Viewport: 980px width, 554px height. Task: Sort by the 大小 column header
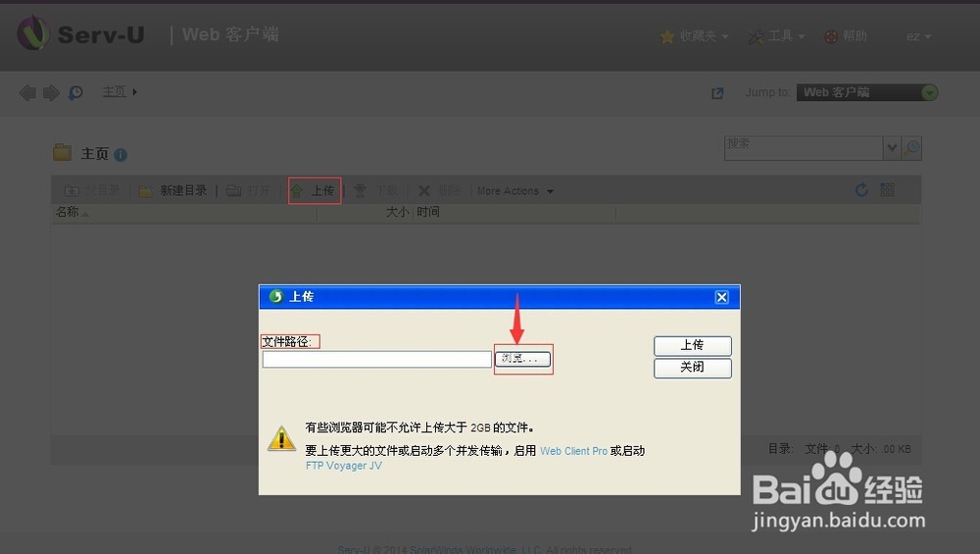(x=397, y=213)
